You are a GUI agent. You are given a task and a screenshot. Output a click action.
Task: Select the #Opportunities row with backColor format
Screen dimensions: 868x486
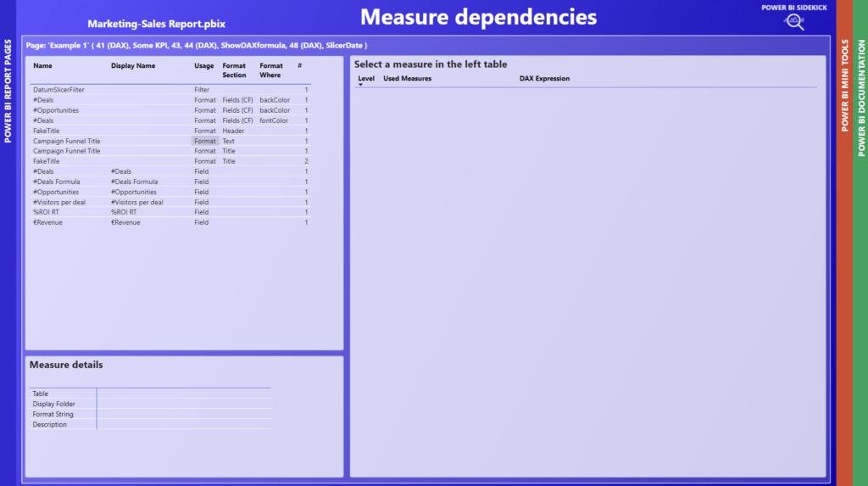(x=56, y=110)
